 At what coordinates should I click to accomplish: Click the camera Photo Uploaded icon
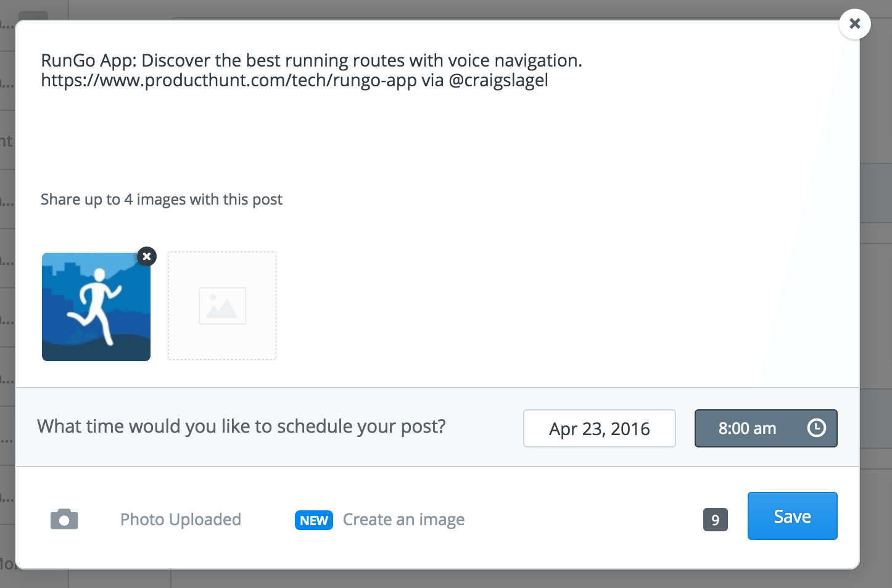pos(64,519)
